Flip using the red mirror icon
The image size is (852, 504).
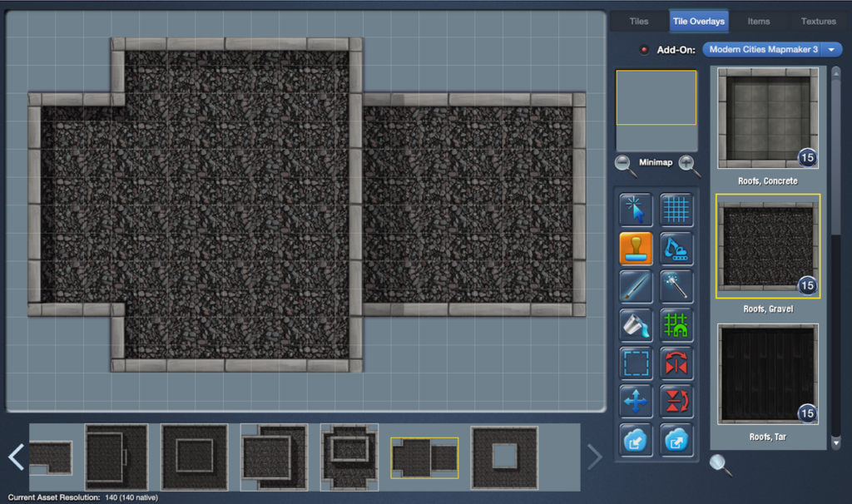point(676,363)
